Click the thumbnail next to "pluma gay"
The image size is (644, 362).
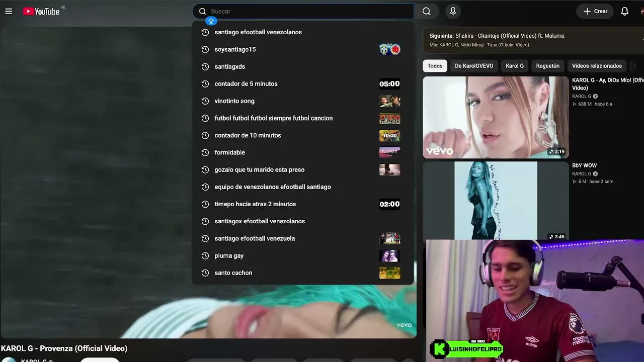(x=389, y=255)
